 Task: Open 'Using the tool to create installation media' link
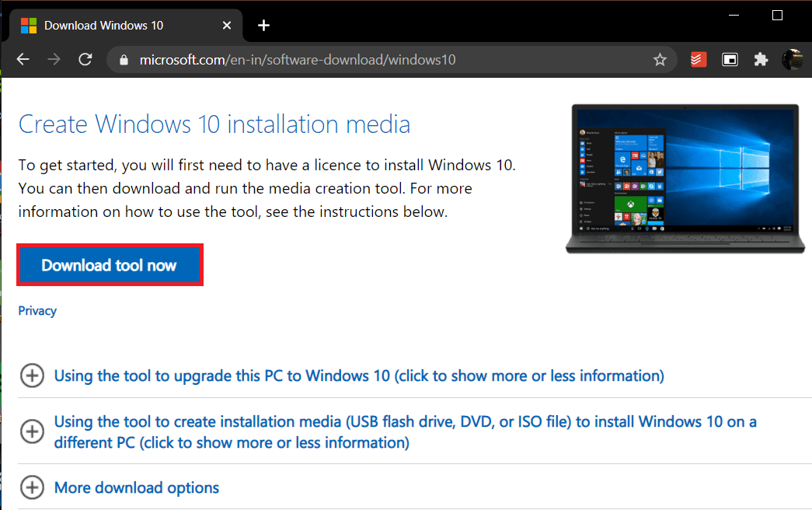coord(405,431)
